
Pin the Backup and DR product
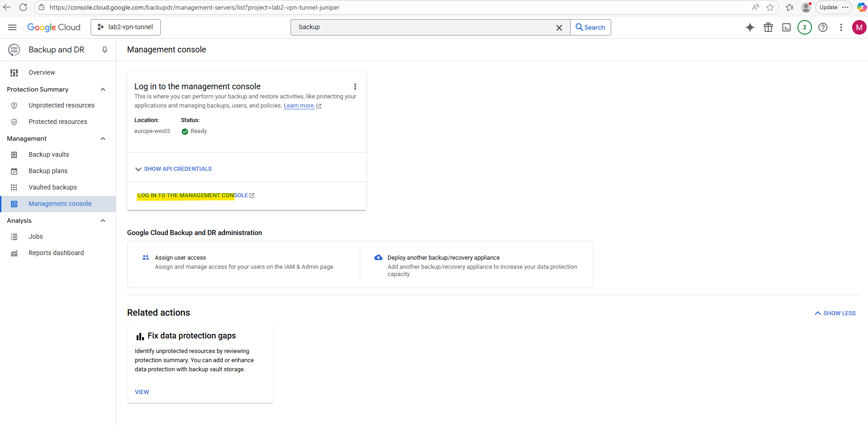tap(105, 50)
